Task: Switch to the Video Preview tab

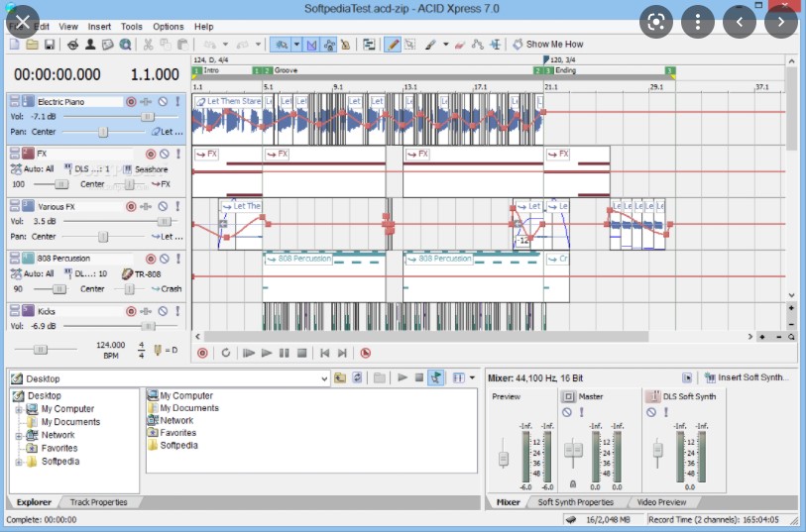Action: [661, 502]
